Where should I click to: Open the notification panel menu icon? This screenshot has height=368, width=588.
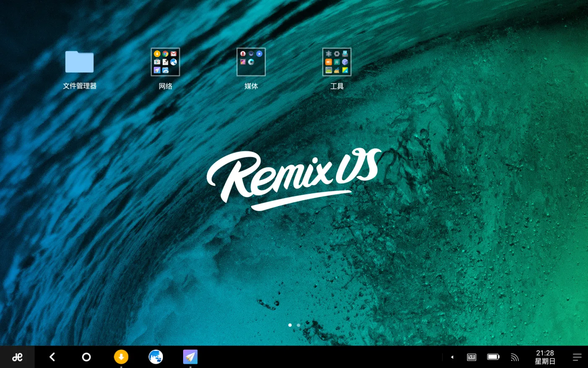[x=577, y=357]
